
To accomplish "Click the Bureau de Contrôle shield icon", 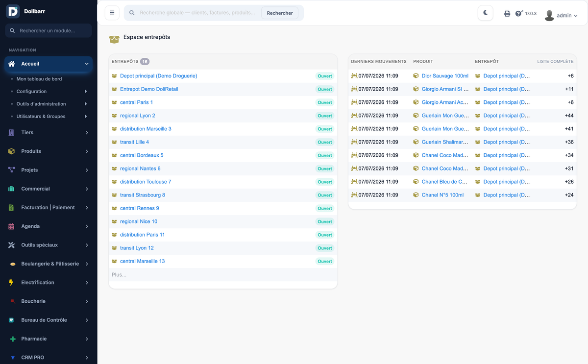I will [x=11, y=320].
